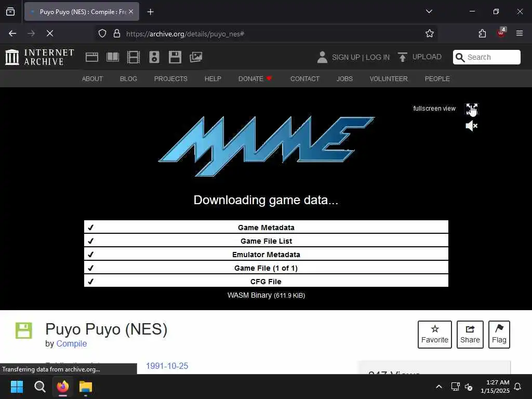This screenshot has width=532, height=399.
Task: Open VOLUNTEER menu item
Action: coord(389,79)
